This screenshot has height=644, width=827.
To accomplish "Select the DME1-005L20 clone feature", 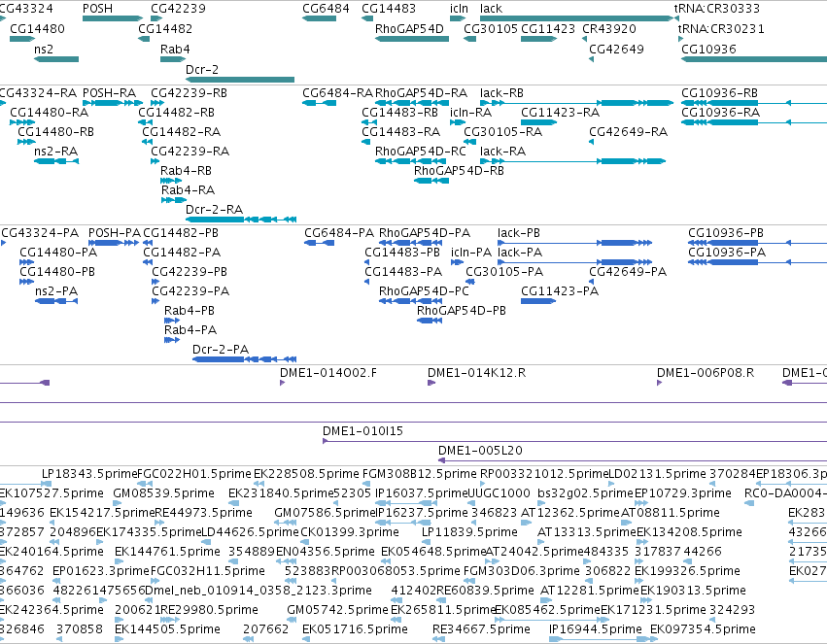I will 633,460.
